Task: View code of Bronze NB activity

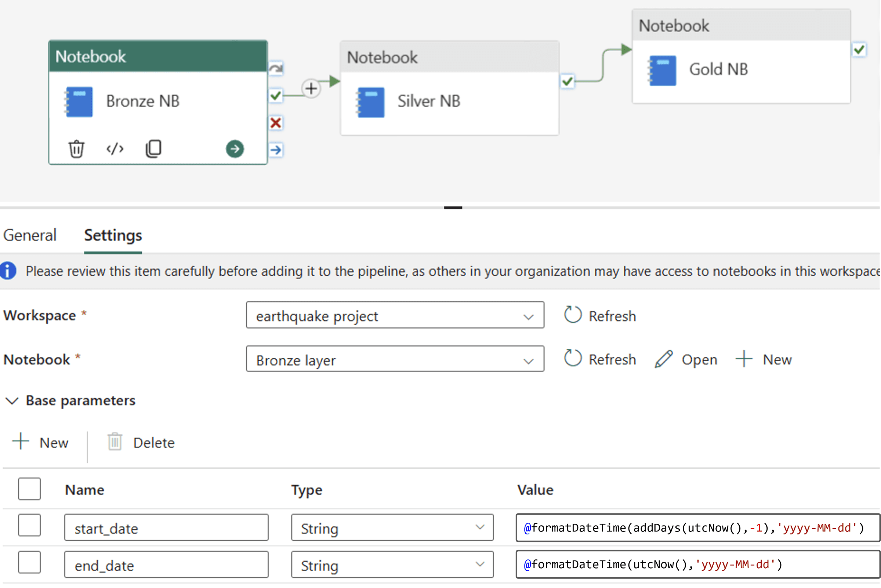Action: click(115, 149)
